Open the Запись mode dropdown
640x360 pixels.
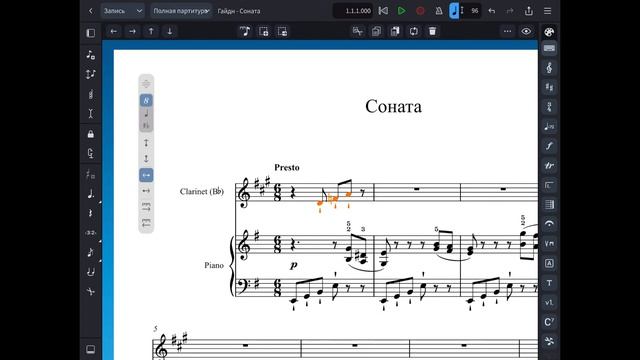point(122,11)
